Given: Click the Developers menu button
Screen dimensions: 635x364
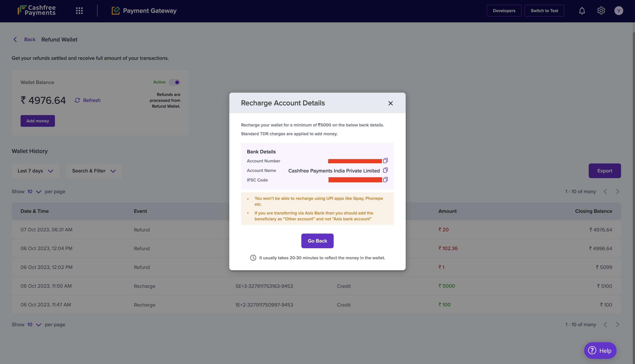Looking at the screenshot, I should (x=504, y=11).
